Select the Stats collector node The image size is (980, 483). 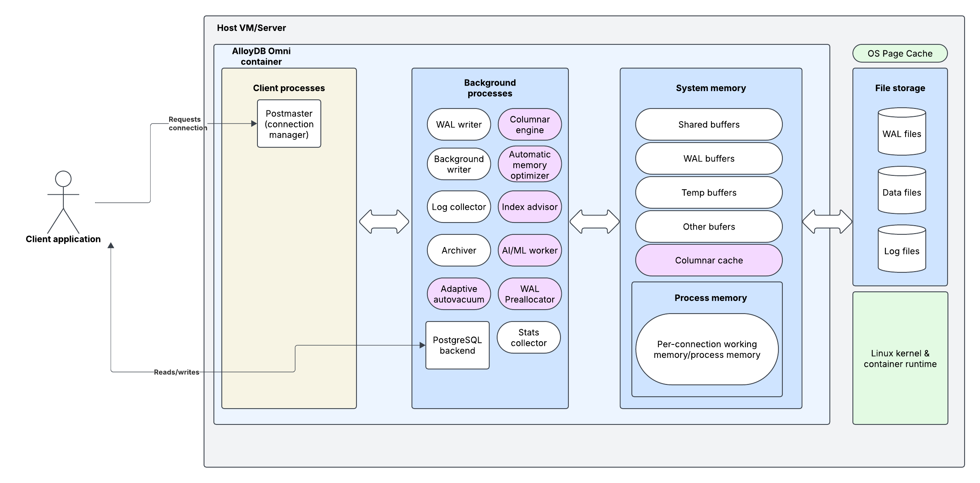click(x=528, y=338)
